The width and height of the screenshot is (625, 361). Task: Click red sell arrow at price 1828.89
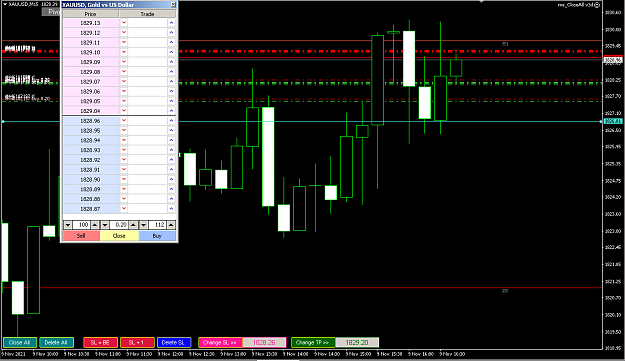[124, 189]
